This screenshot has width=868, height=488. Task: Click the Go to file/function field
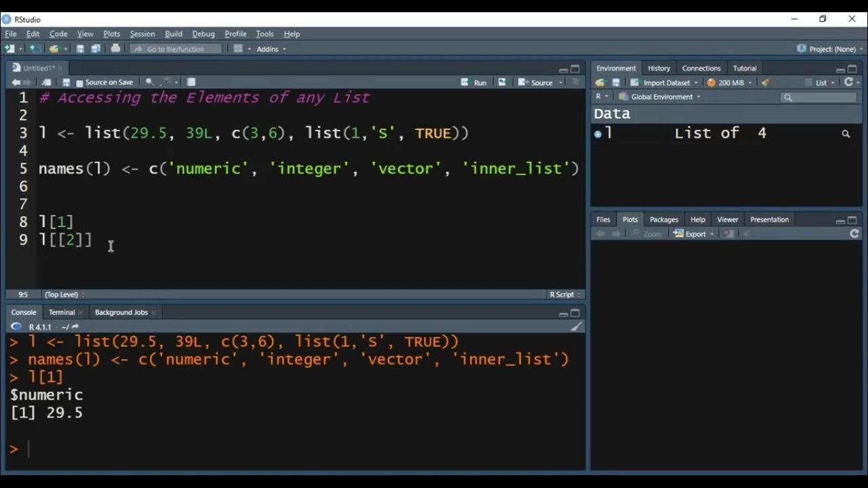[176, 49]
